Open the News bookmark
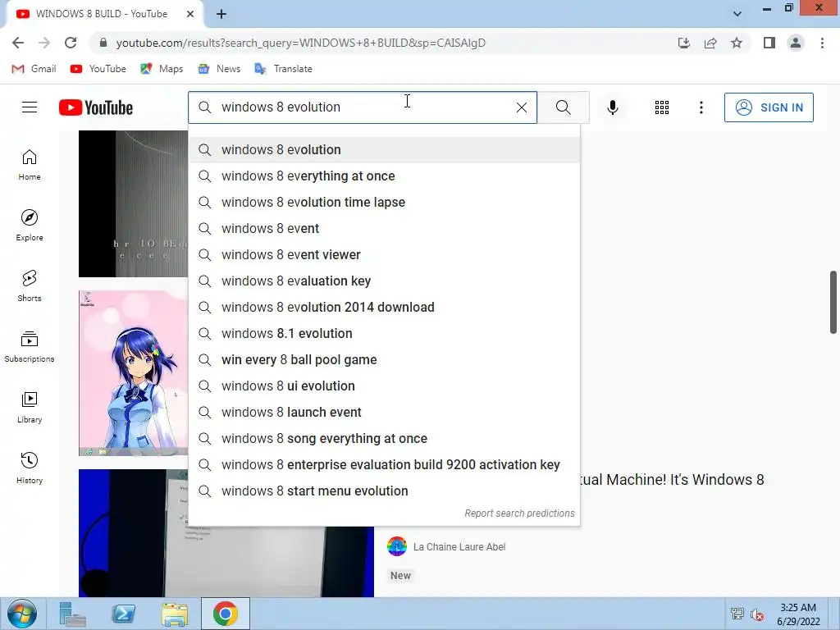The width and height of the screenshot is (840, 630). click(x=219, y=69)
